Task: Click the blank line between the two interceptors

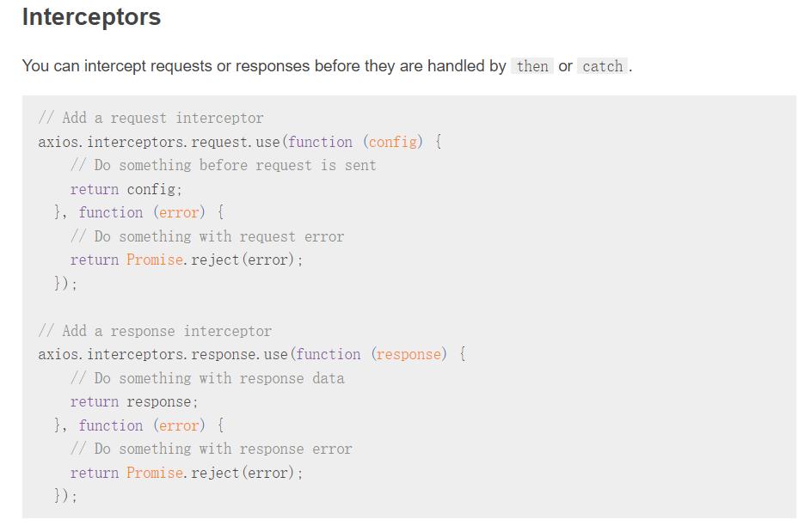Action: coord(258,307)
